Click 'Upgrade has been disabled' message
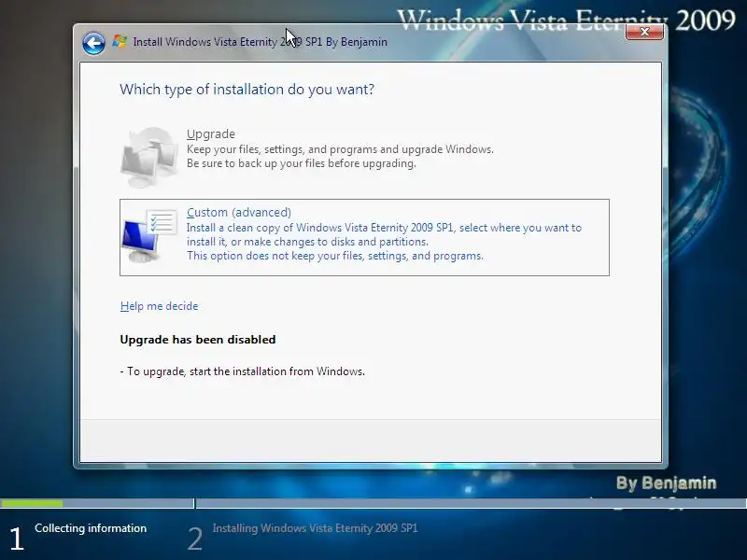Viewport: 747px width, 560px height. point(198,340)
